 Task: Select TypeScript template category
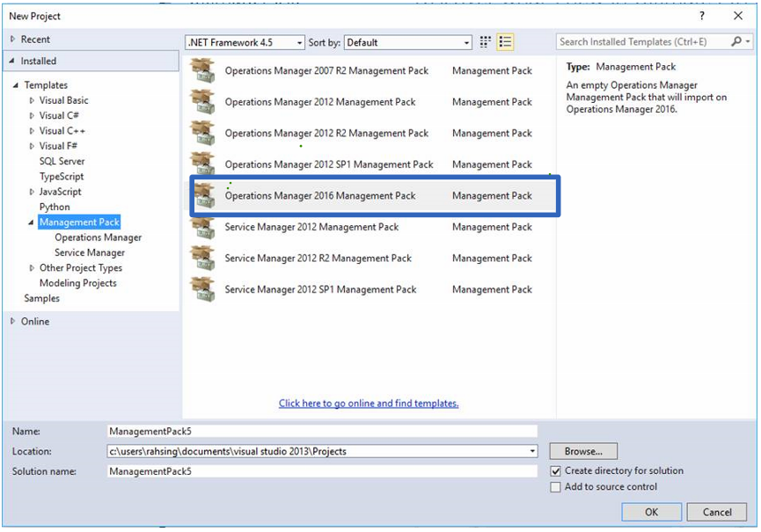pyautogui.click(x=62, y=177)
